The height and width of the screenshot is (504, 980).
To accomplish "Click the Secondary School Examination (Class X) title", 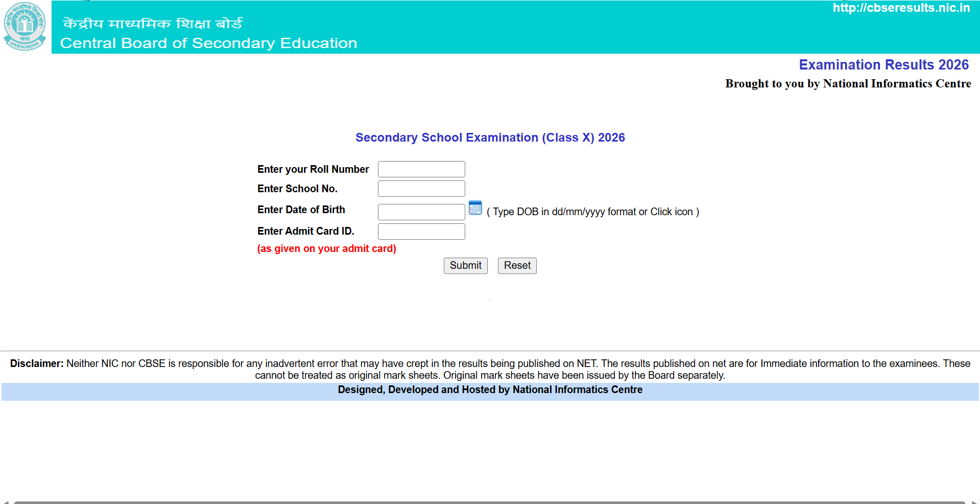I will point(490,138).
